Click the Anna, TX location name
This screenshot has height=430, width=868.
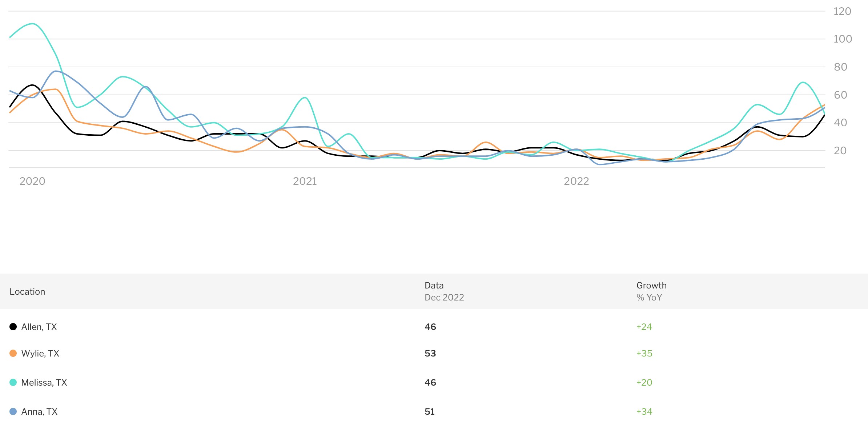(39, 411)
